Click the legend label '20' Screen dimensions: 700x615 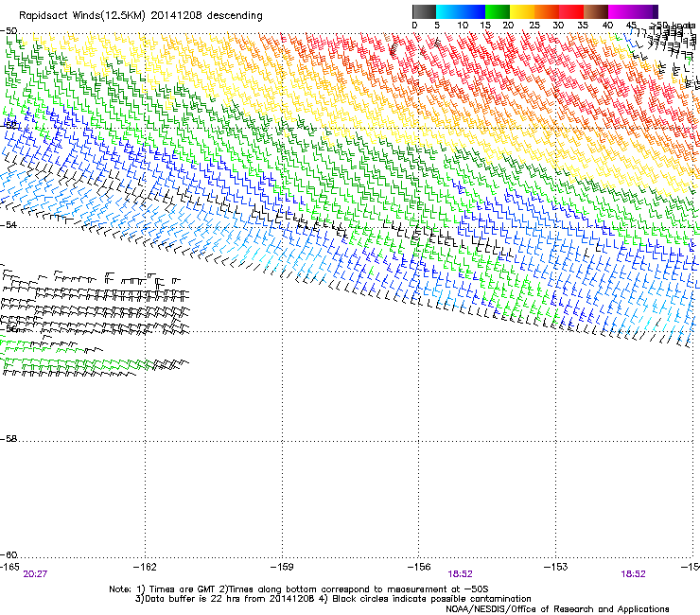pyautogui.click(x=508, y=26)
